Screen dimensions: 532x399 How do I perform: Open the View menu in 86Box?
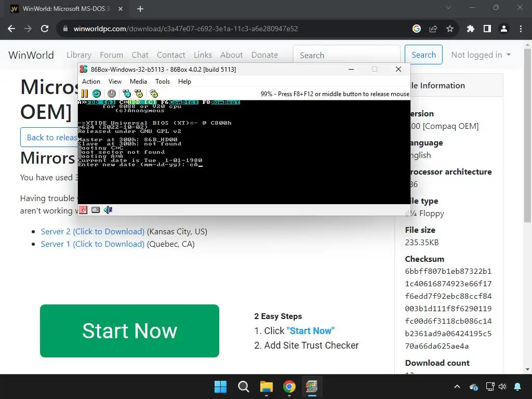pos(115,82)
